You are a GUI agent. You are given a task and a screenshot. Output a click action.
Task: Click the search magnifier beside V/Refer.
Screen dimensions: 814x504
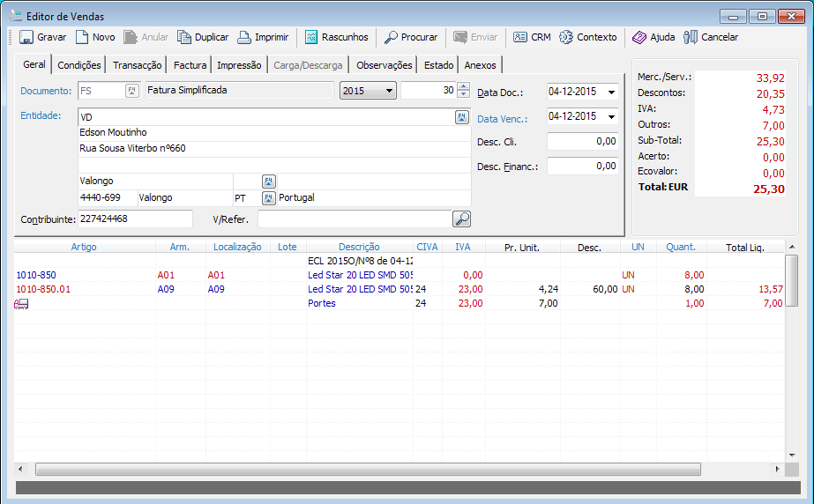tap(461, 219)
